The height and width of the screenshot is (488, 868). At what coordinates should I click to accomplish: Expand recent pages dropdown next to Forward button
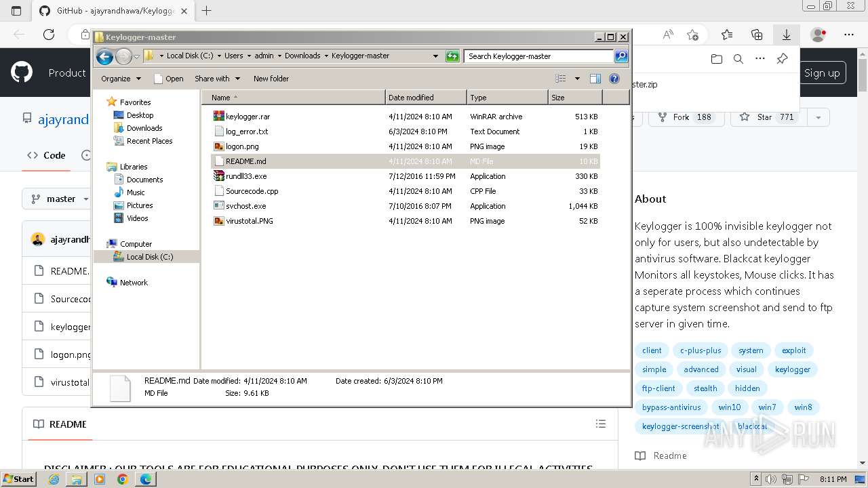(x=137, y=56)
